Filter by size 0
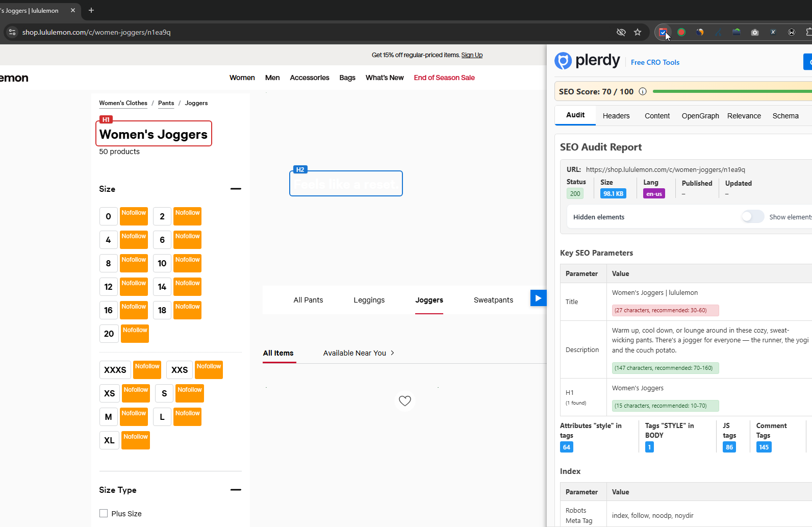Screen dimensions: 812x527 tap(108, 216)
